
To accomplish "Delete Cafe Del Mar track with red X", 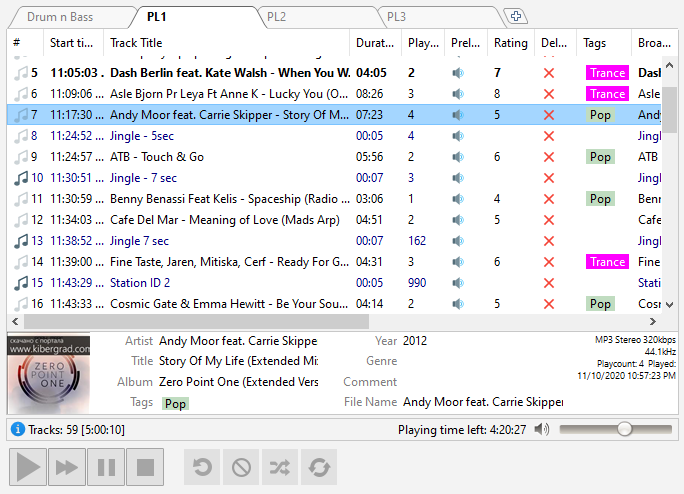I will coord(549,220).
